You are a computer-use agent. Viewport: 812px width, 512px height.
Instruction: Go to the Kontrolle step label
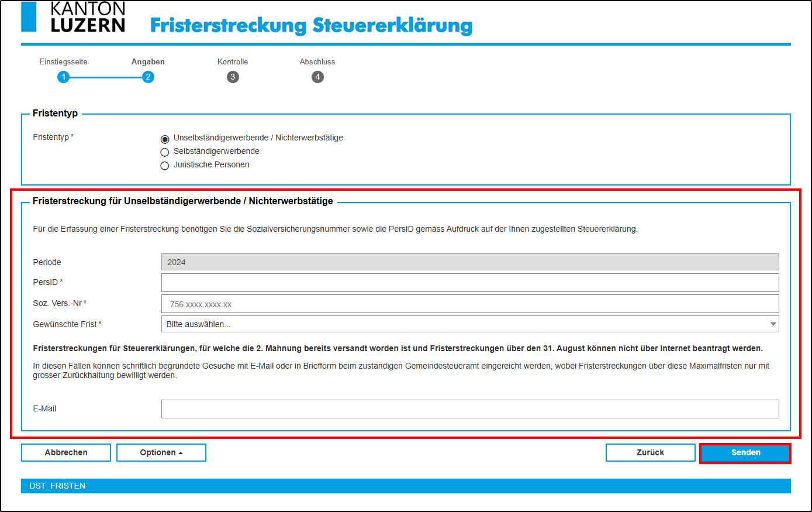click(x=233, y=61)
